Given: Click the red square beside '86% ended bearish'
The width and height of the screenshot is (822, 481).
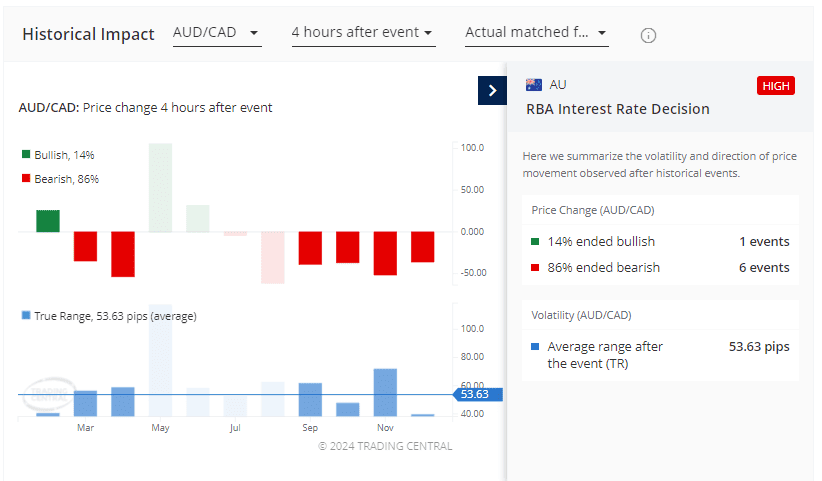Looking at the screenshot, I should tap(535, 268).
